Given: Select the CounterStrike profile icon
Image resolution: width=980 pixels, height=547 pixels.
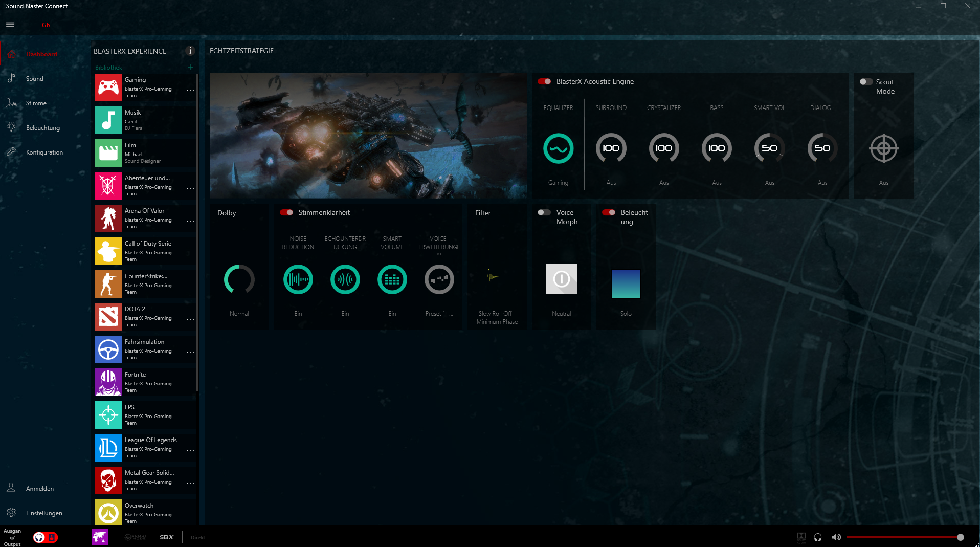Looking at the screenshot, I should point(108,284).
